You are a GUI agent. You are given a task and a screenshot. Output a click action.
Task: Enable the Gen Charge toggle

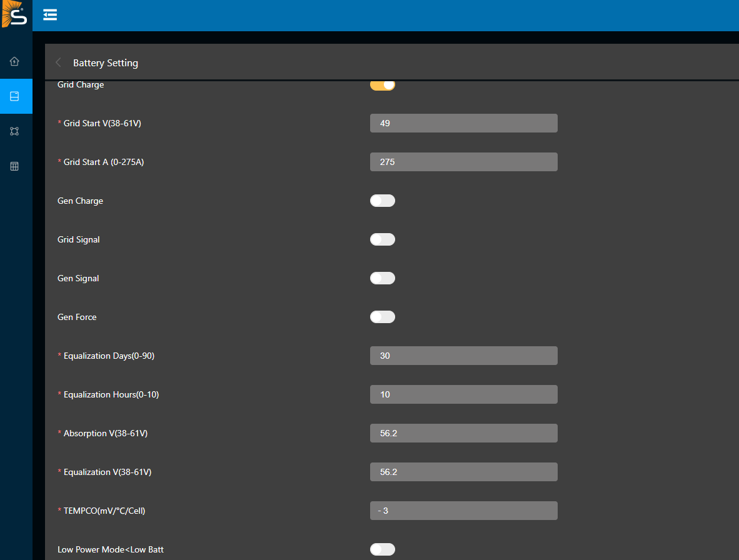(x=382, y=201)
